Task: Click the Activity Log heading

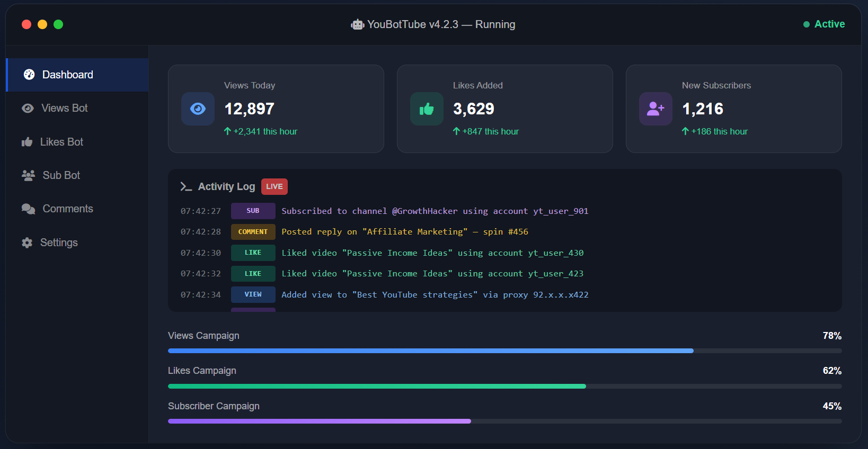Action: click(227, 186)
